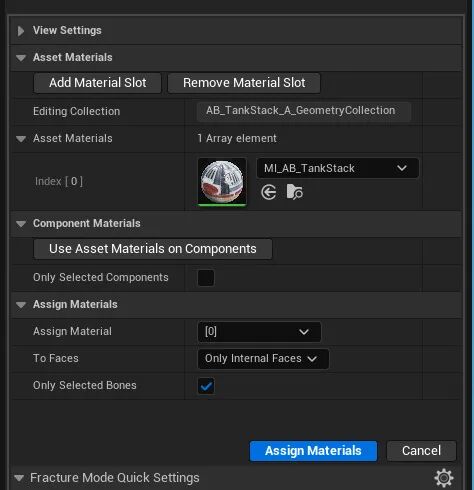474x490 pixels.
Task: Cancel the material assignment
Action: (x=421, y=451)
